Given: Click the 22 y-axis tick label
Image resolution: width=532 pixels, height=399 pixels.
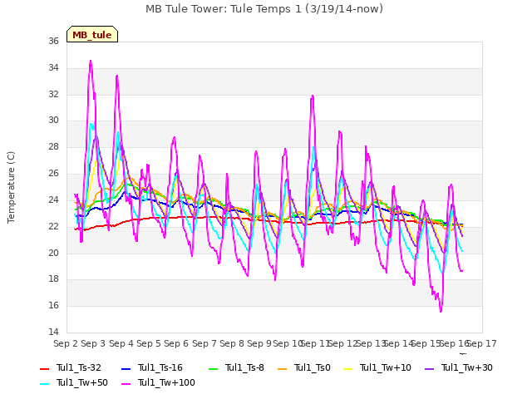Looking at the screenshot, I should click(53, 226).
